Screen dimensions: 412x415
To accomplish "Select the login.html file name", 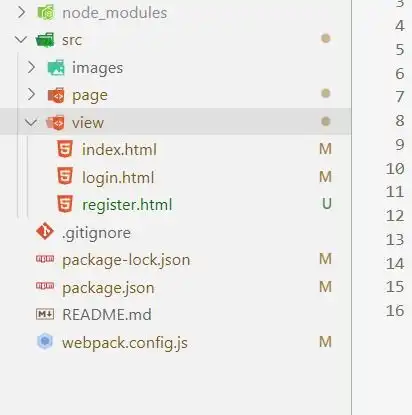I will (118, 177).
